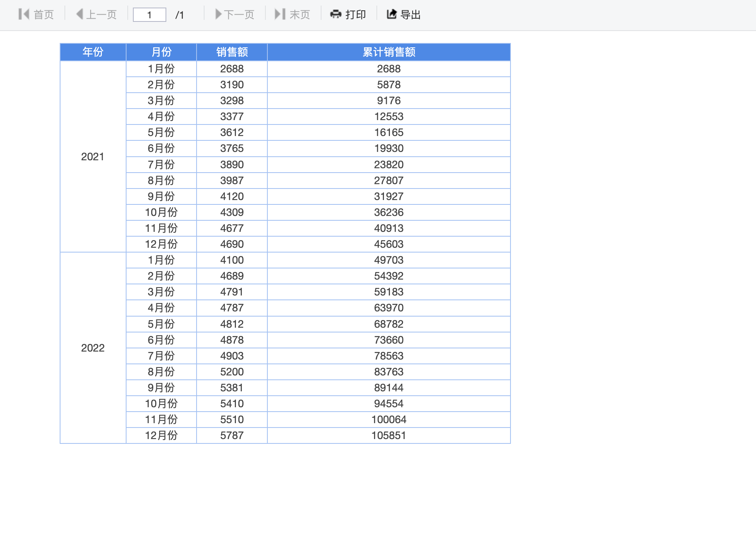Screen dimensions: 756x552
Task: Click cumulative value 5878
Action: (x=389, y=85)
